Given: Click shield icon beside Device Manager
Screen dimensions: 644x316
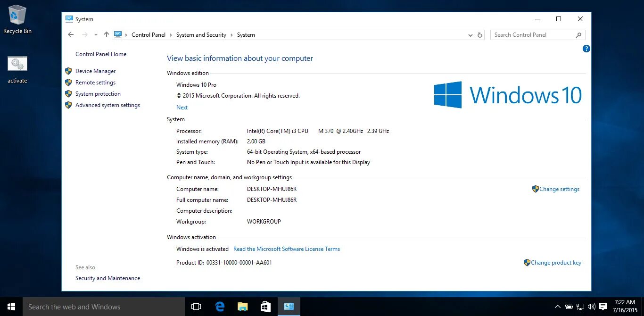Looking at the screenshot, I should 68,71.
